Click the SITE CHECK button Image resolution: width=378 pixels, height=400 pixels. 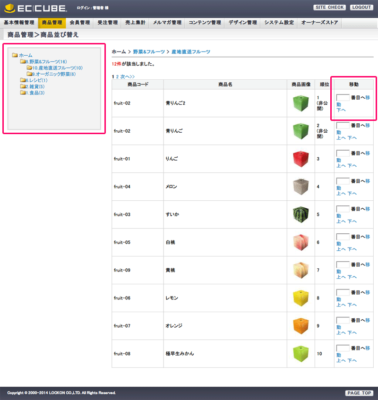[x=329, y=7]
